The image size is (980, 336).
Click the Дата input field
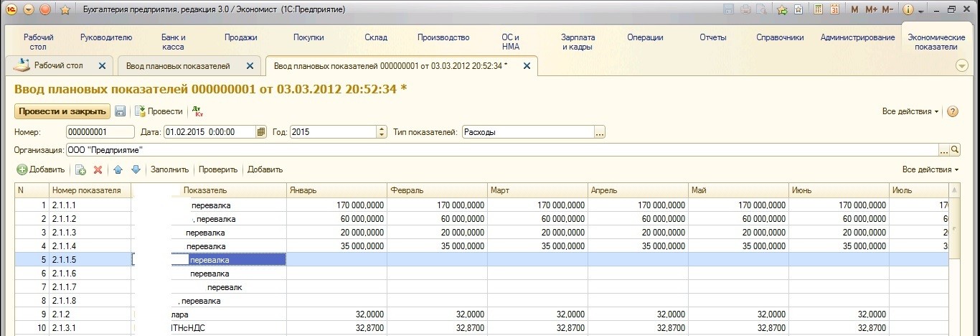pos(209,132)
